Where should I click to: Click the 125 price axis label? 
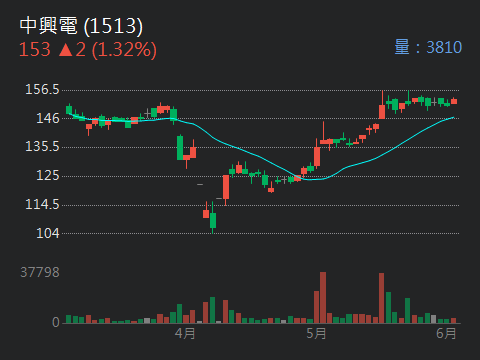point(48,175)
